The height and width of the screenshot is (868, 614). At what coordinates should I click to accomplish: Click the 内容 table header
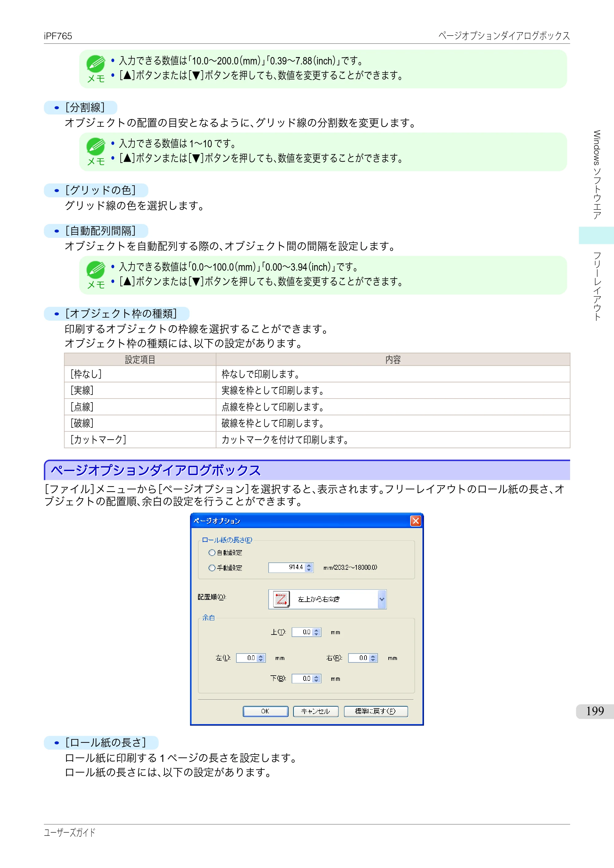pos(393,360)
